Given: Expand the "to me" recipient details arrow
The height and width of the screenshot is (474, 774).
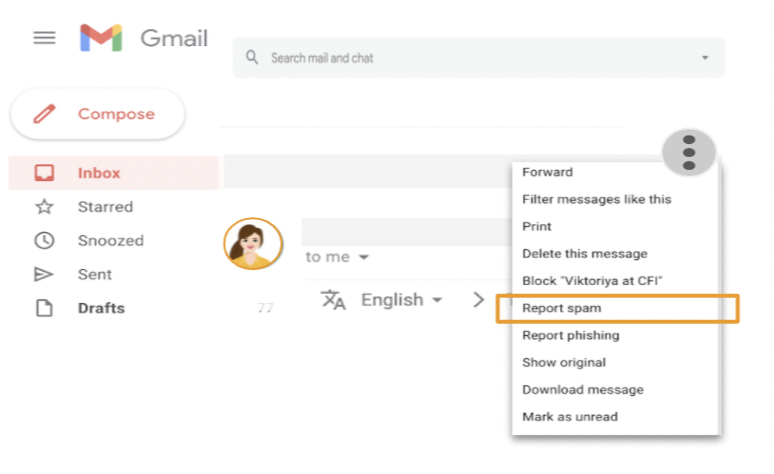Looking at the screenshot, I should (364, 257).
